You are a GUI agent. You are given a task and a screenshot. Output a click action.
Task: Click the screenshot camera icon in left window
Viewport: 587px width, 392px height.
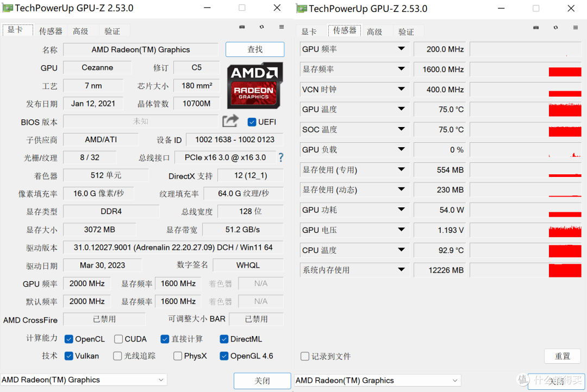(242, 27)
